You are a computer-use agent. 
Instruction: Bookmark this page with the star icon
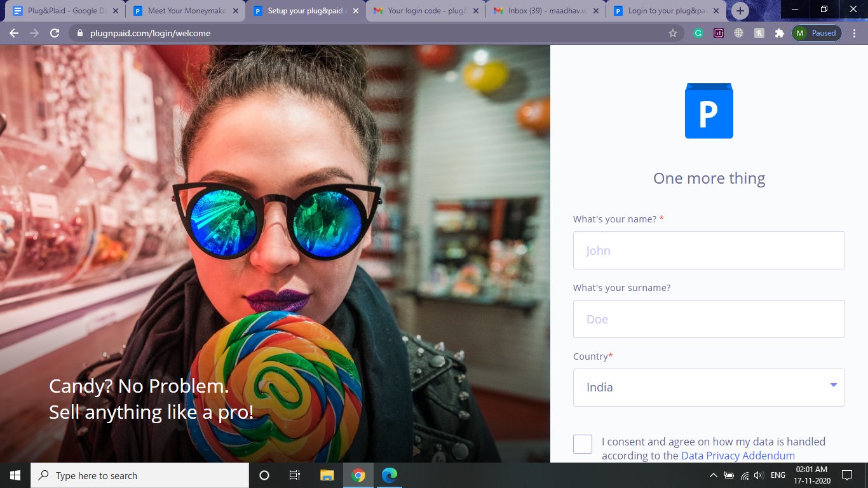tap(673, 33)
